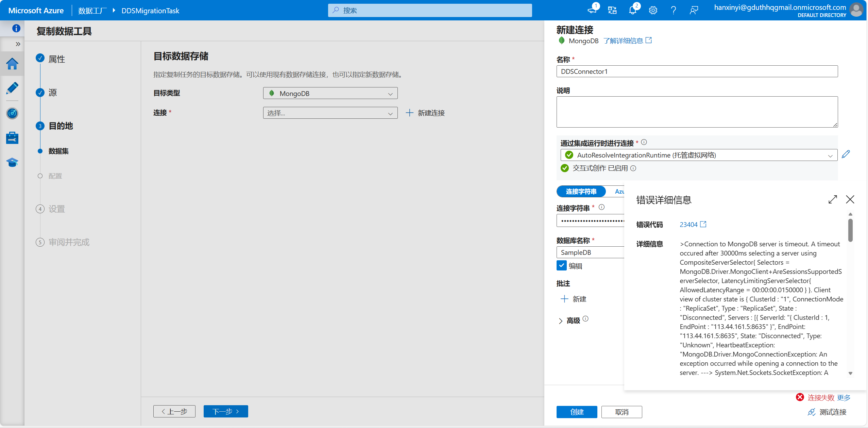Edit integration runtime with pencil icon
868x428 pixels.
(x=846, y=154)
